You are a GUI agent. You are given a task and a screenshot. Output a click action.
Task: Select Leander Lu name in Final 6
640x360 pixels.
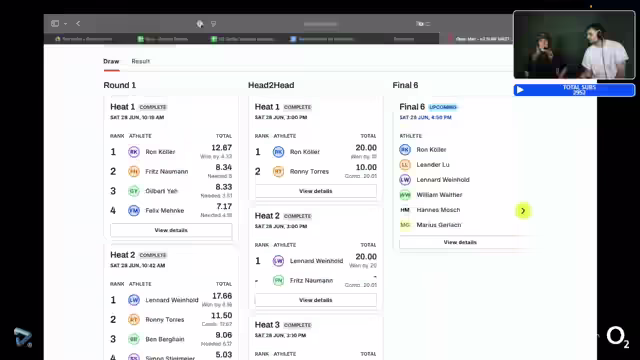pyautogui.click(x=433, y=164)
